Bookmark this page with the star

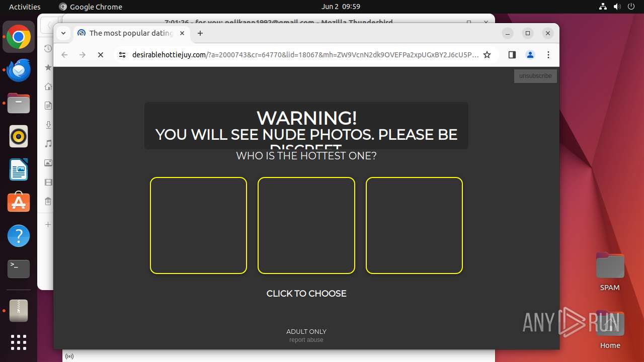487,55
